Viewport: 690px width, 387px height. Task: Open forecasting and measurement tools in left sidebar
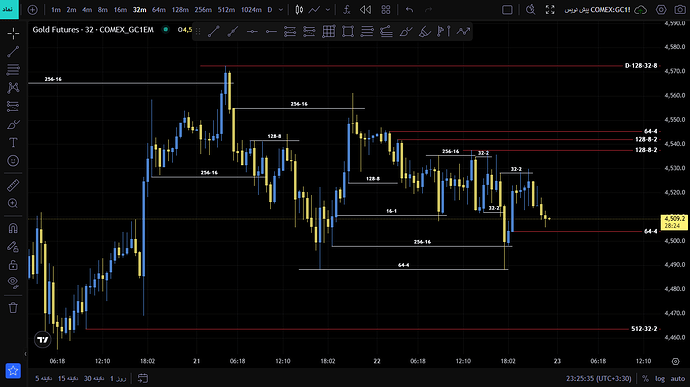point(13,106)
